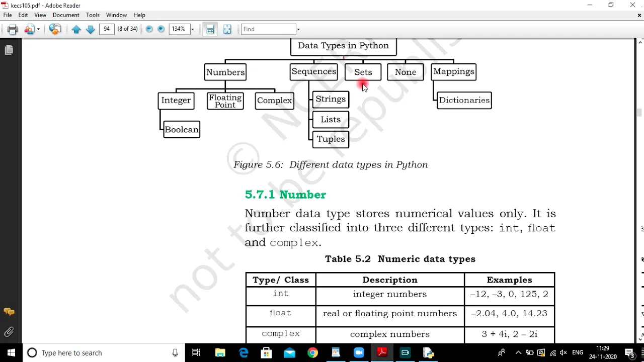
Task: Click into the Find search box
Action: pyautogui.click(x=268, y=29)
